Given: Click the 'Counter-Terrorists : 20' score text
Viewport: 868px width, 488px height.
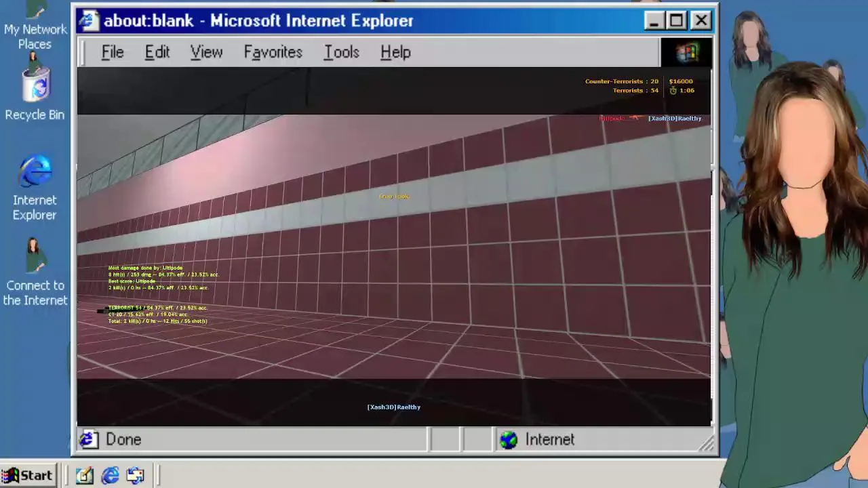Looking at the screenshot, I should tap(622, 81).
